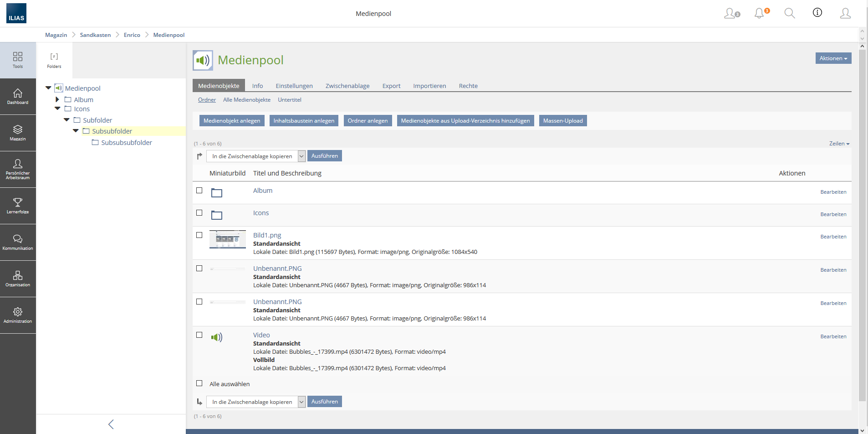Open the Aktionen dropdown
The image size is (868, 434).
(x=833, y=58)
